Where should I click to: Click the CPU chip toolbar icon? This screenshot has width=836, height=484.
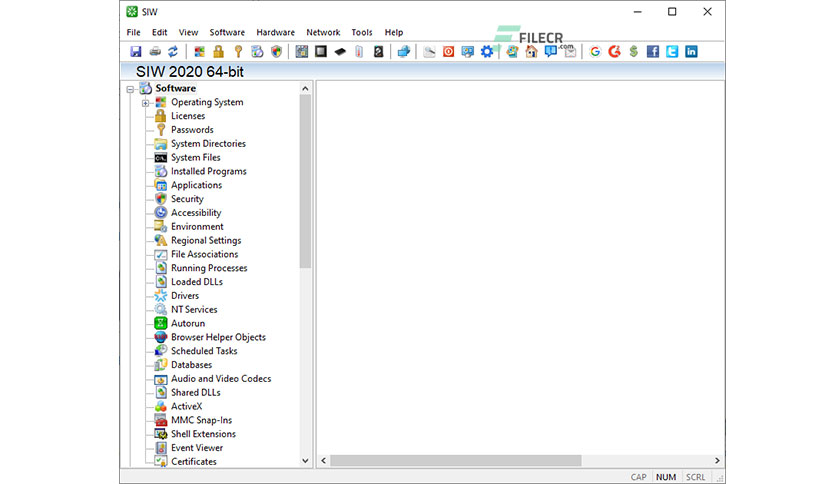click(321, 51)
